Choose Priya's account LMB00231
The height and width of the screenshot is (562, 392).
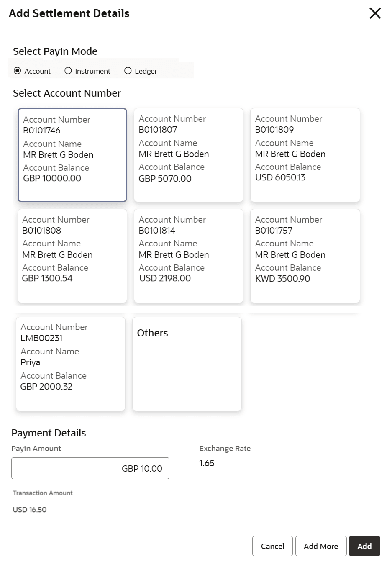71,363
